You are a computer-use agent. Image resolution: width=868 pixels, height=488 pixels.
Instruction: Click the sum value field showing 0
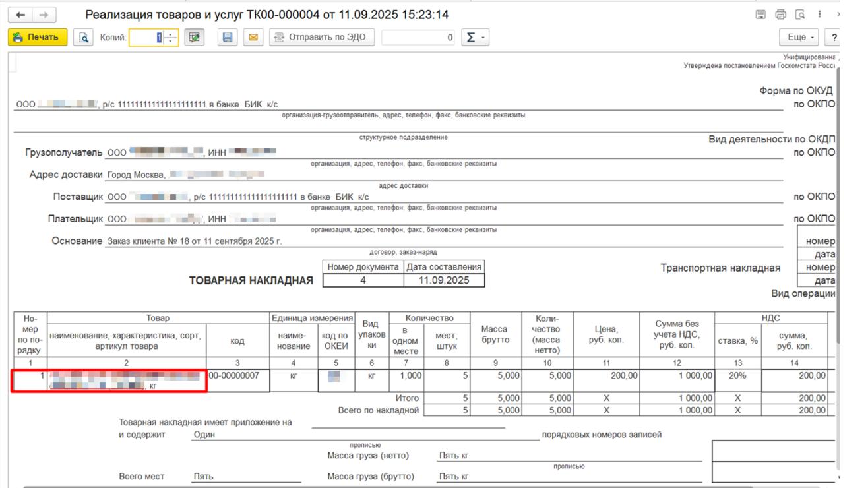click(x=418, y=38)
